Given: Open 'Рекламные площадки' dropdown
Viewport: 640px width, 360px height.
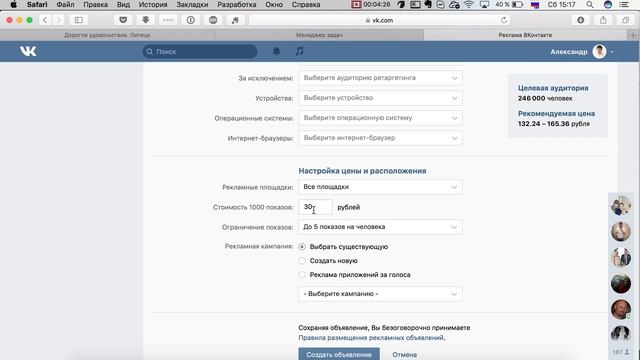Looking at the screenshot, I should [380, 187].
